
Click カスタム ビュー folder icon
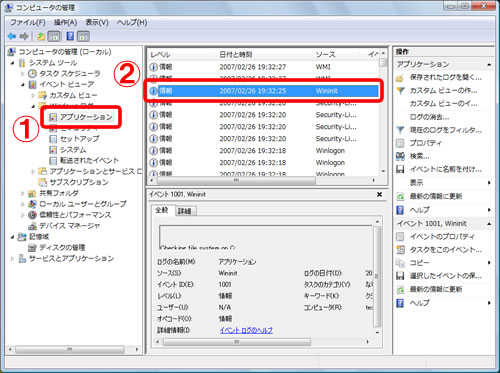43,95
